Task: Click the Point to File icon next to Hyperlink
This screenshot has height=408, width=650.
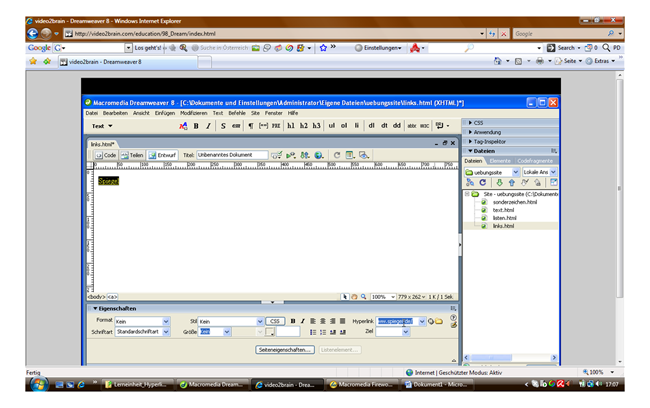Action: pos(431,321)
